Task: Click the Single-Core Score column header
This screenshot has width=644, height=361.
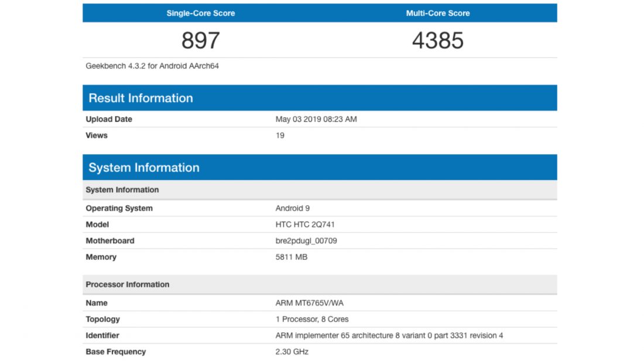Action: tap(200, 13)
